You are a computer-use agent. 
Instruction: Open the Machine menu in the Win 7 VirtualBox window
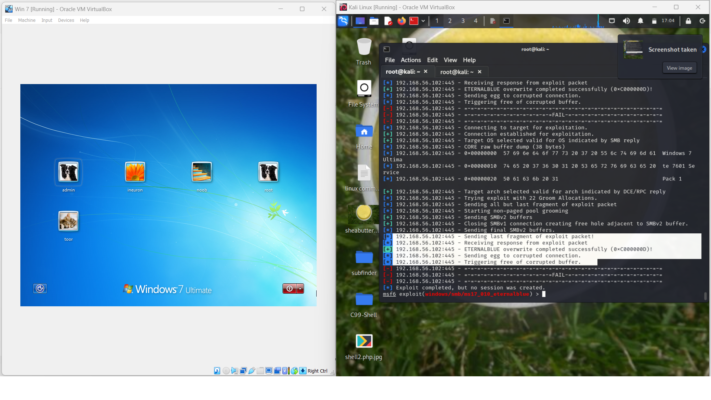pos(26,20)
